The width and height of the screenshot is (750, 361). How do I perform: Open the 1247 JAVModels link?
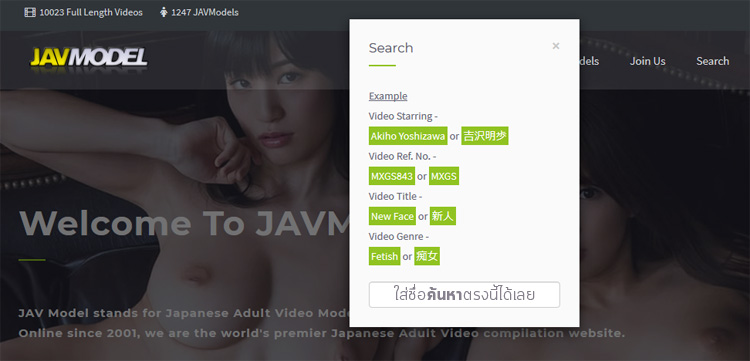[205, 12]
